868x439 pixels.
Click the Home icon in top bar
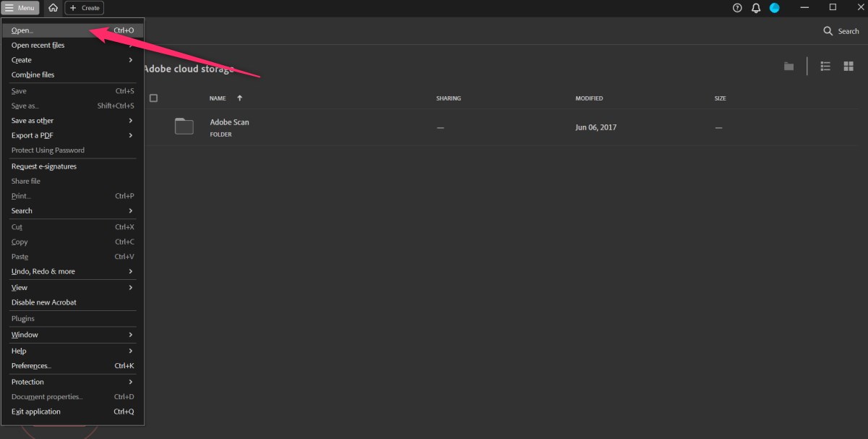53,8
